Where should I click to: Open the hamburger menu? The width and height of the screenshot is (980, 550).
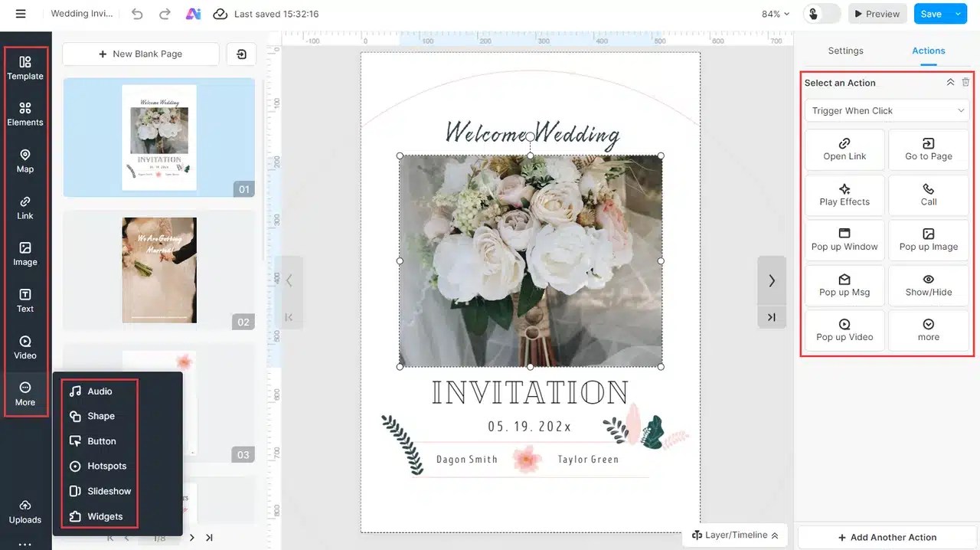[20, 13]
